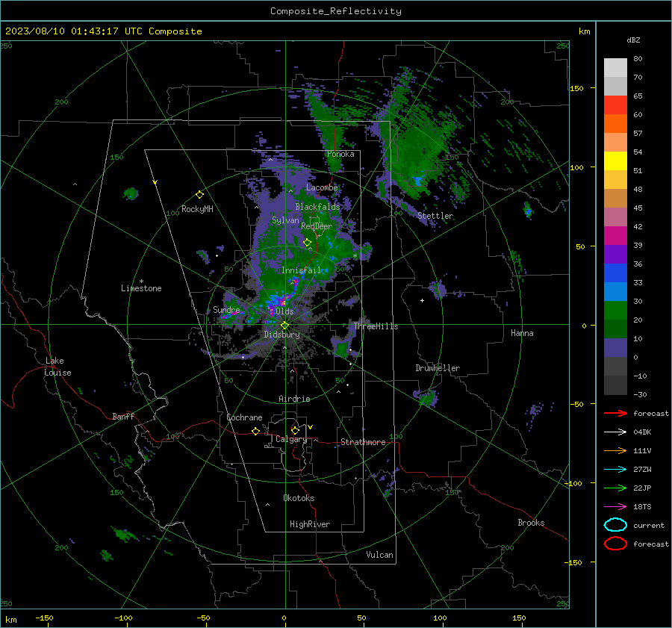Viewport: 672px width, 628px height.
Task: Click the Banff label
Action: click(x=123, y=417)
